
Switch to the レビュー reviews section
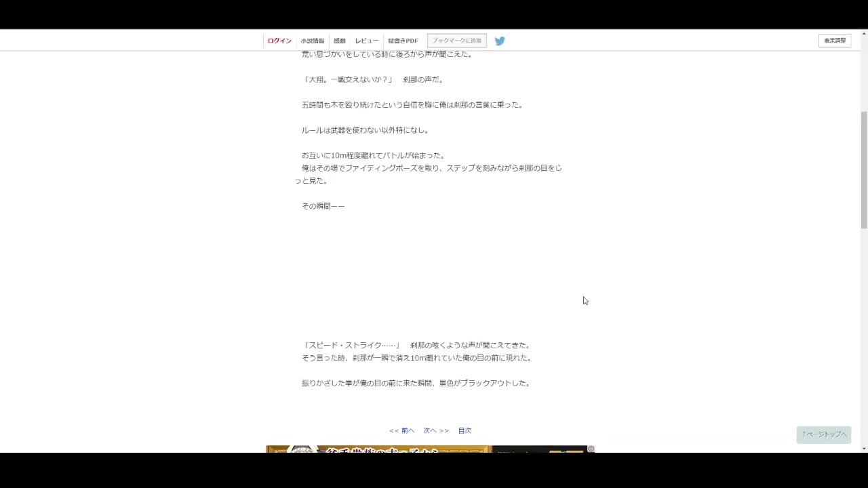coord(366,40)
